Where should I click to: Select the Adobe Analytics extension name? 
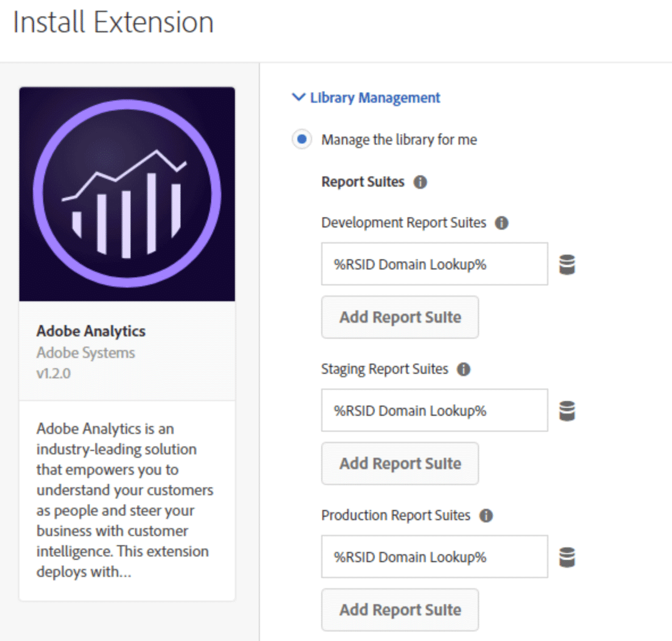coord(91,331)
